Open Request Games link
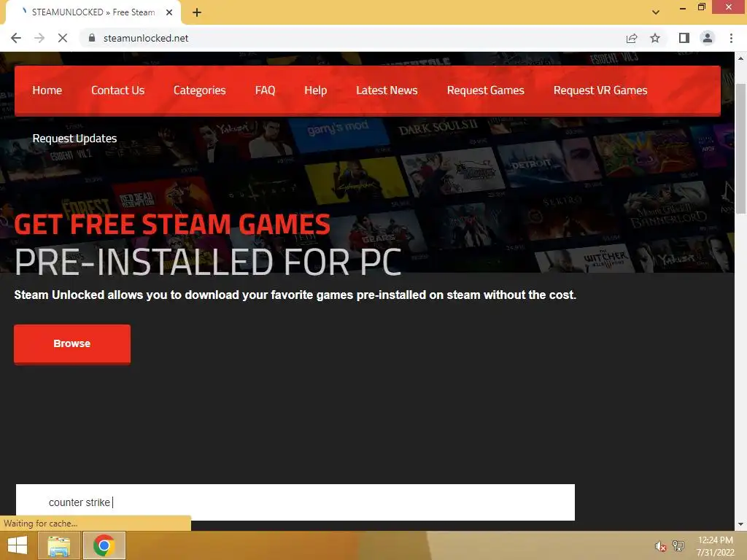This screenshot has height=560, width=747. tap(485, 90)
